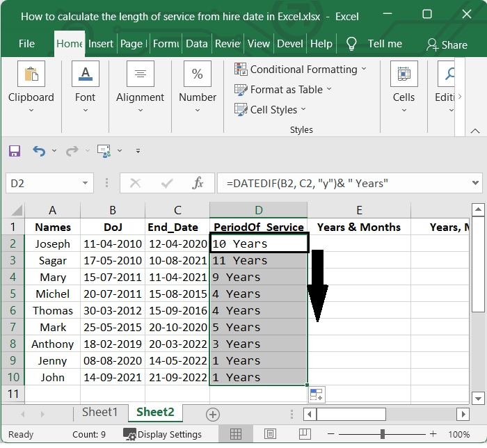Open Display Settings in status bar
This screenshot has height=448, width=487.
pos(163,435)
